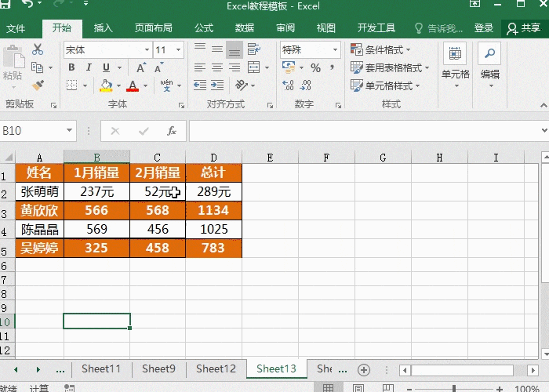Viewport: 549px width, 392px height.
Task: Toggle Wrap Text icon
Action: pyautogui.click(x=253, y=49)
